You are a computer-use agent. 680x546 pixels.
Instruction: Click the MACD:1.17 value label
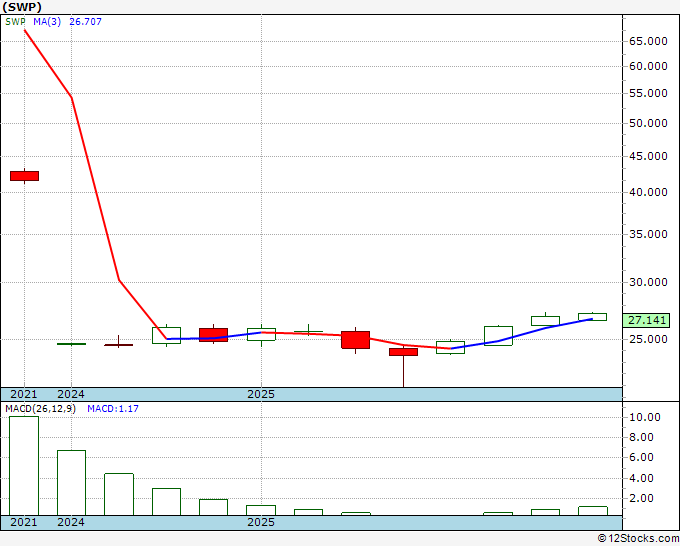[x=113, y=409]
